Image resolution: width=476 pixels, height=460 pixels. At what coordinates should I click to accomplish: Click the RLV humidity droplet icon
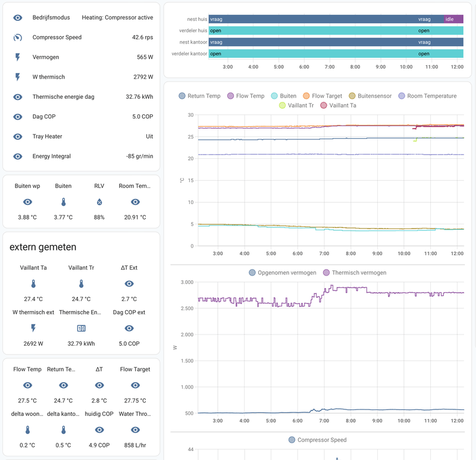[x=99, y=202]
